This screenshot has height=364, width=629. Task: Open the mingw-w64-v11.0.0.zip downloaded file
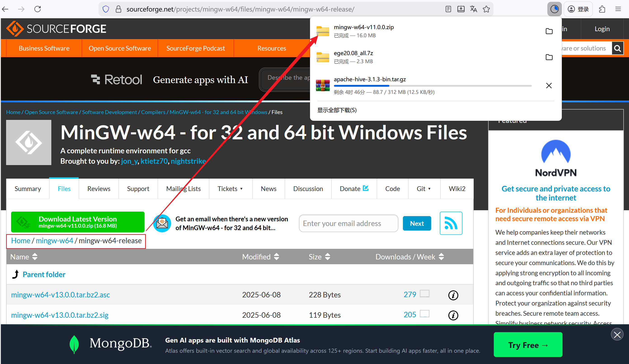[364, 27]
